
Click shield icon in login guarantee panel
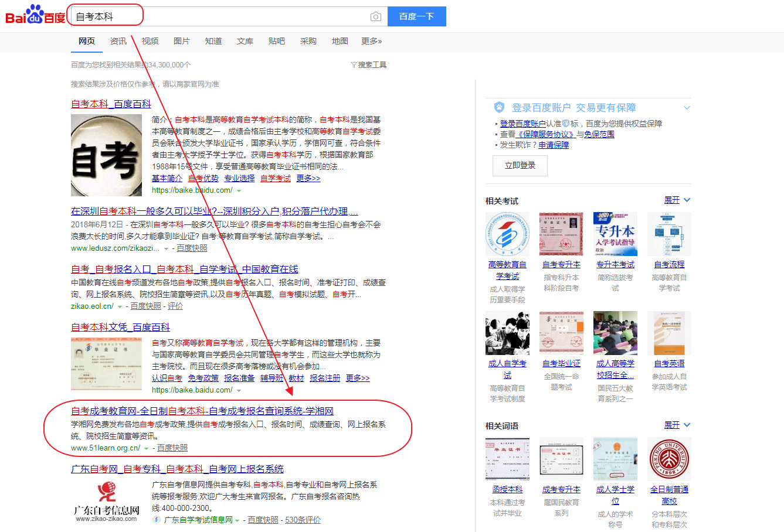pyautogui.click(x=499, y=107)
